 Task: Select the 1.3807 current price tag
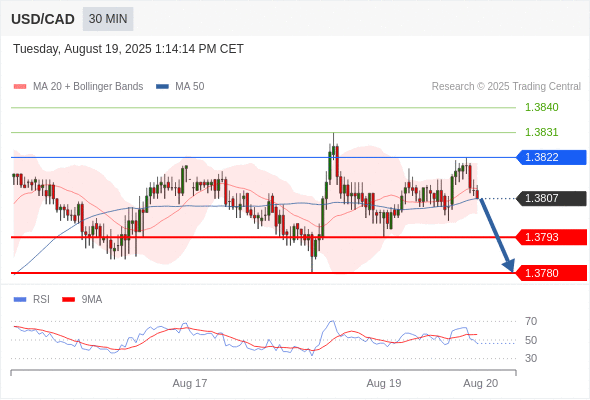(x=551, y=198)
